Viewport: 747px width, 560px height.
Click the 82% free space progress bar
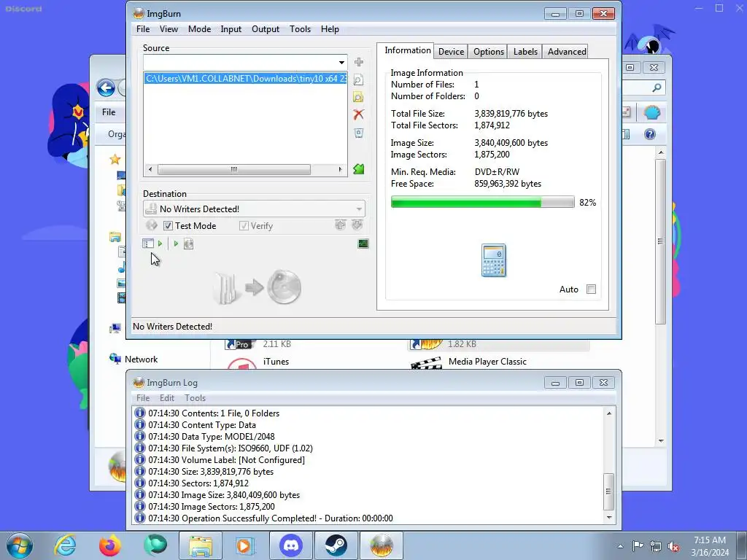click(x=483, y=203)
